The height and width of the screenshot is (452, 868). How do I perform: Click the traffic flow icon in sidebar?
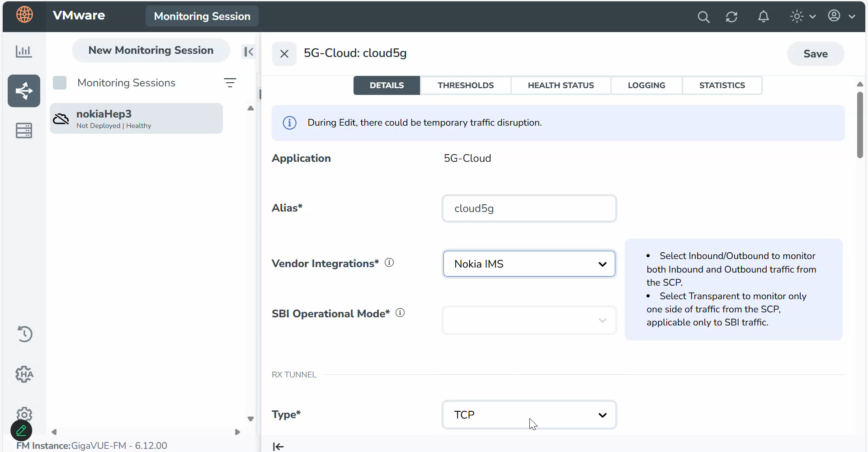click(x=24, y=91)
